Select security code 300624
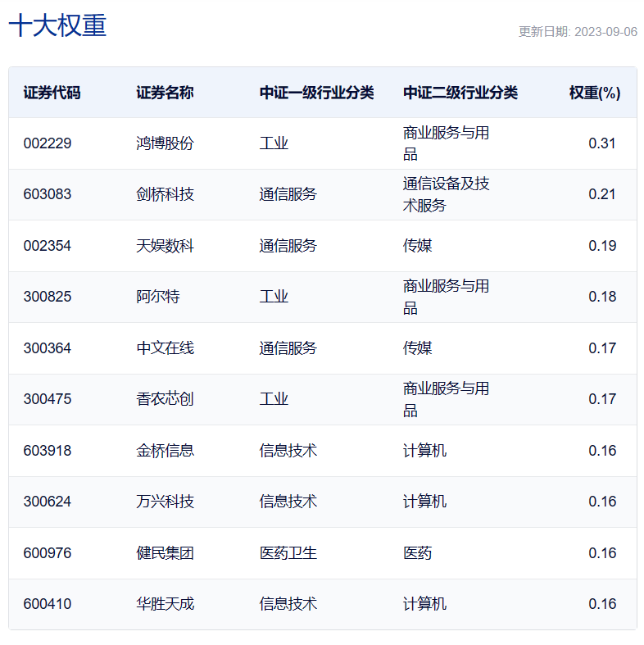 48,502
